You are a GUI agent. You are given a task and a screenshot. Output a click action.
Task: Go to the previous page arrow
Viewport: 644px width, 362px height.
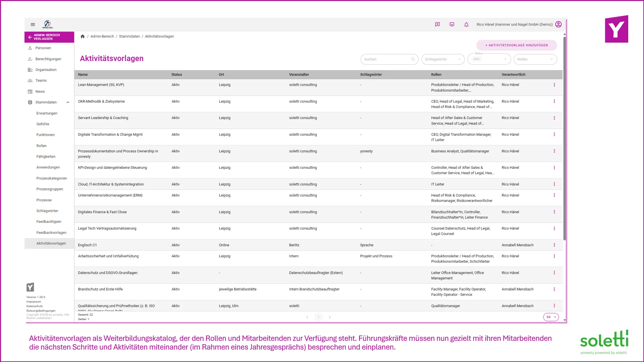[307, 317]
